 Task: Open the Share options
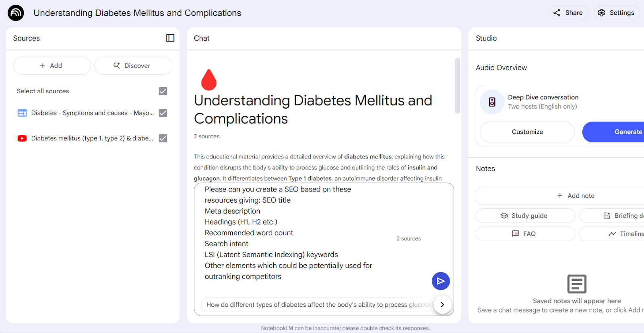coord(568,13)
